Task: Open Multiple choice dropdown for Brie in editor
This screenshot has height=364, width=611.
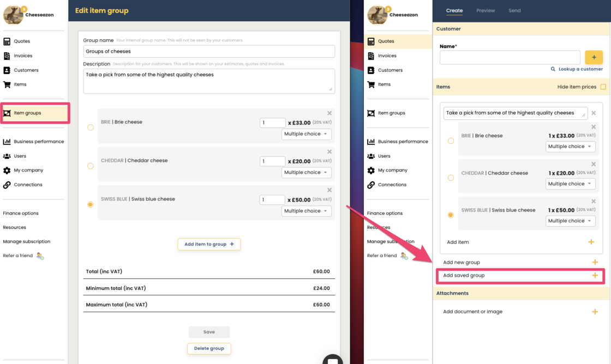Action: tap(306, 134)
